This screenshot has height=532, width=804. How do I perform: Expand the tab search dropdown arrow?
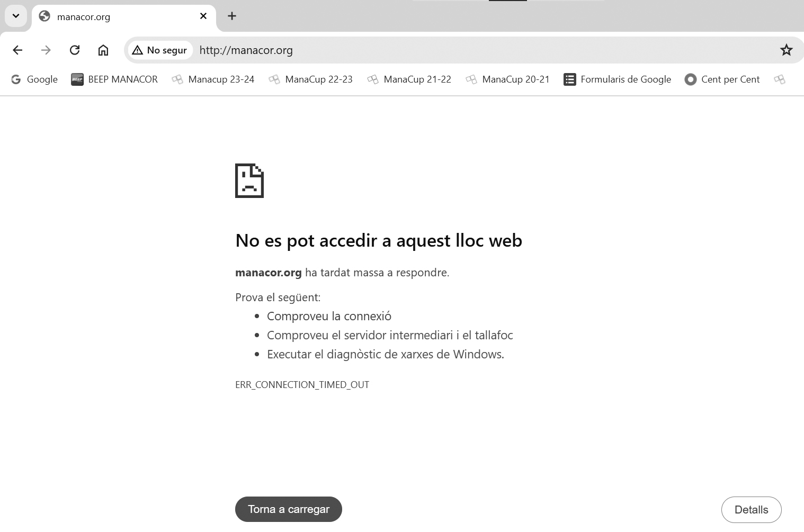[16, 16]
